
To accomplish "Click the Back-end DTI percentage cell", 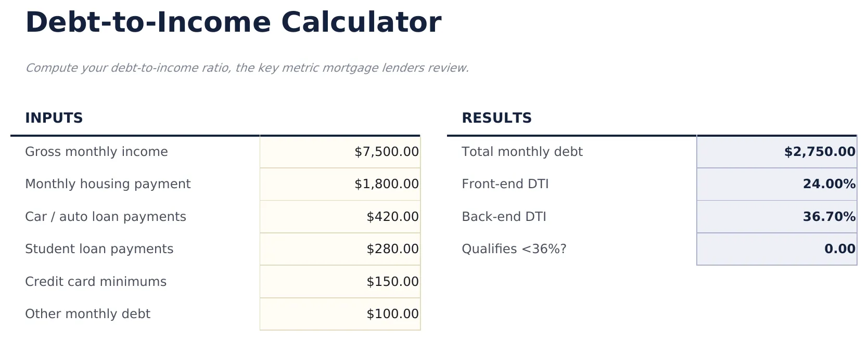I will click(x=776, y=217).
